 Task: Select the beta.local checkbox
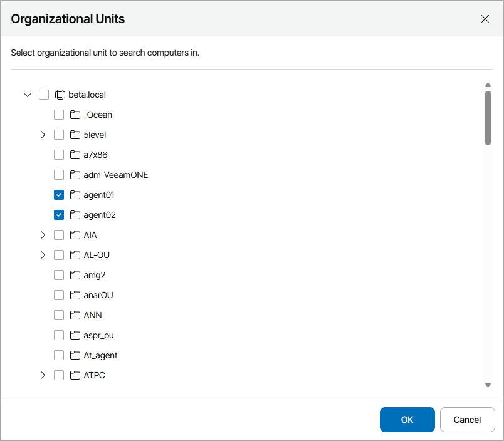click(44, 95)
